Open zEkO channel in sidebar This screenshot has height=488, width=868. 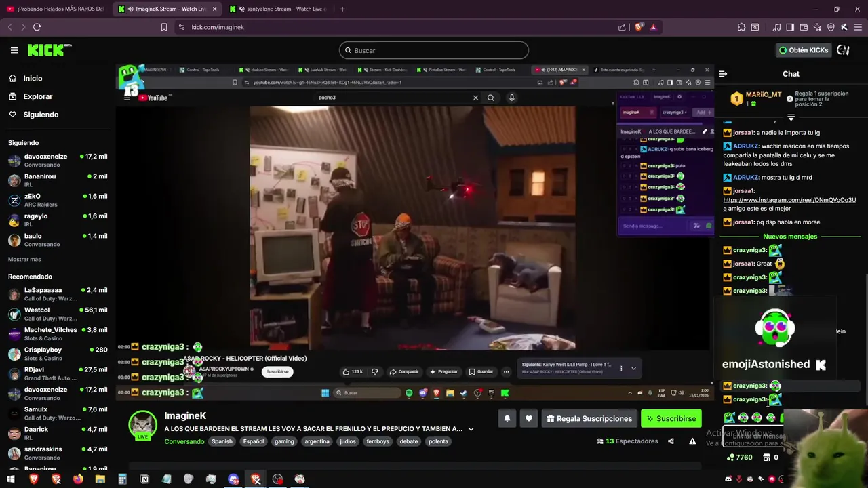[58, 200]
